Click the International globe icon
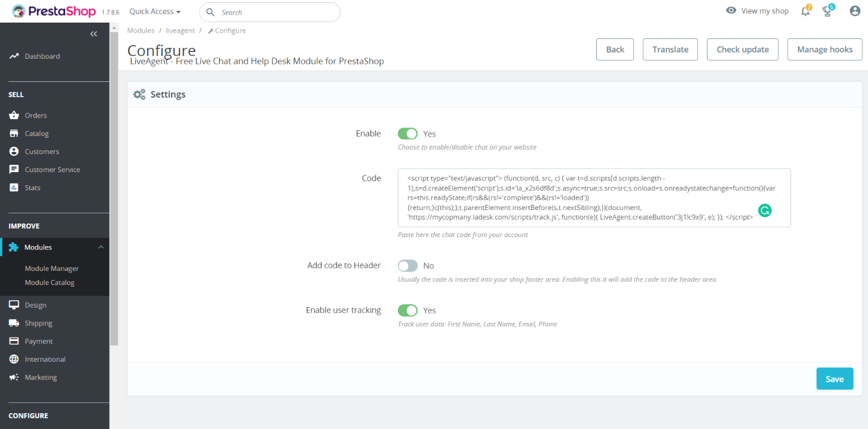This screenshot has height=429, width=868. tap(14, 359)
